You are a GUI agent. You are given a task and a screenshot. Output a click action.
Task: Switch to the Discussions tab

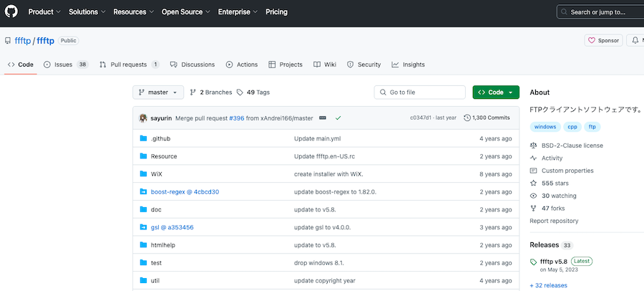tap(192, 65)
